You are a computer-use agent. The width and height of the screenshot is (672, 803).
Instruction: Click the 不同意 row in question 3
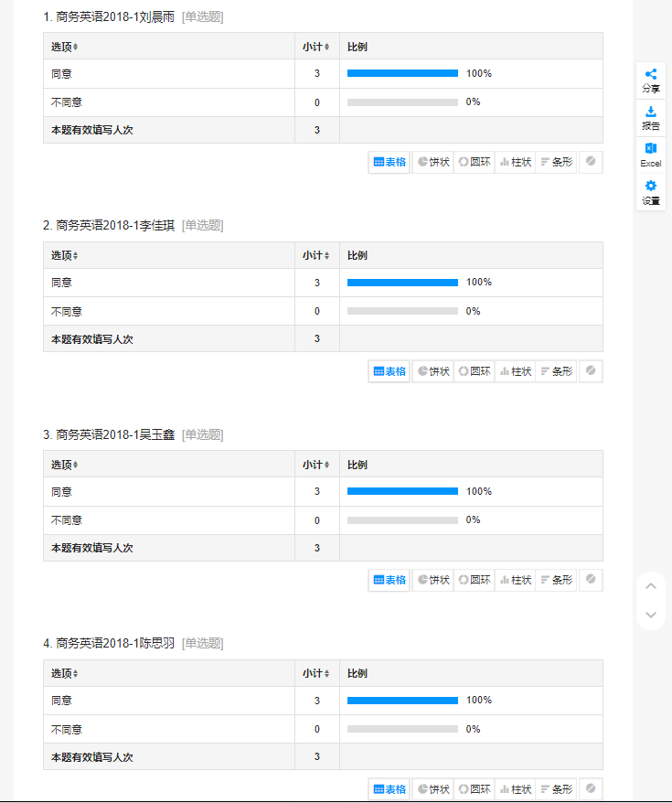click(67, 520)
